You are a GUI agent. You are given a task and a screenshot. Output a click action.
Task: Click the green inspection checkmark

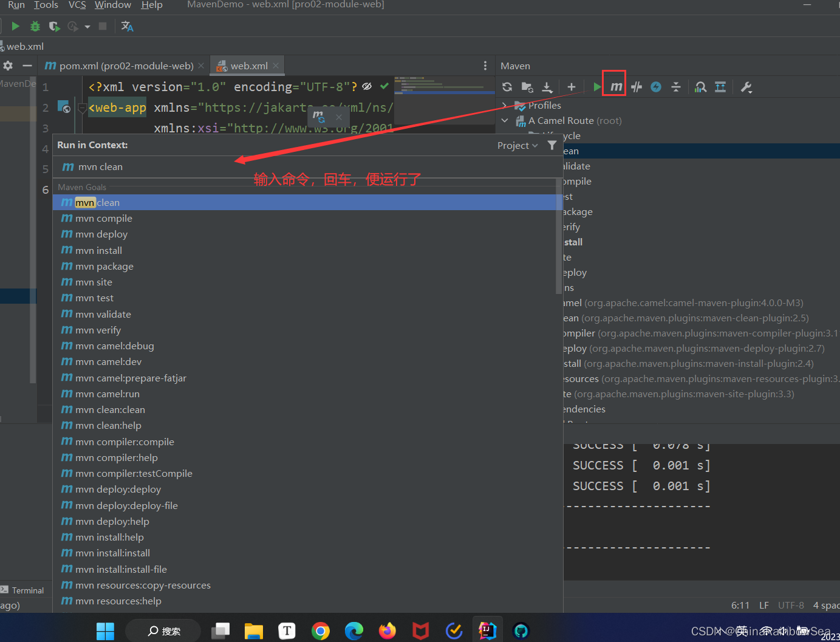(384, 86)
